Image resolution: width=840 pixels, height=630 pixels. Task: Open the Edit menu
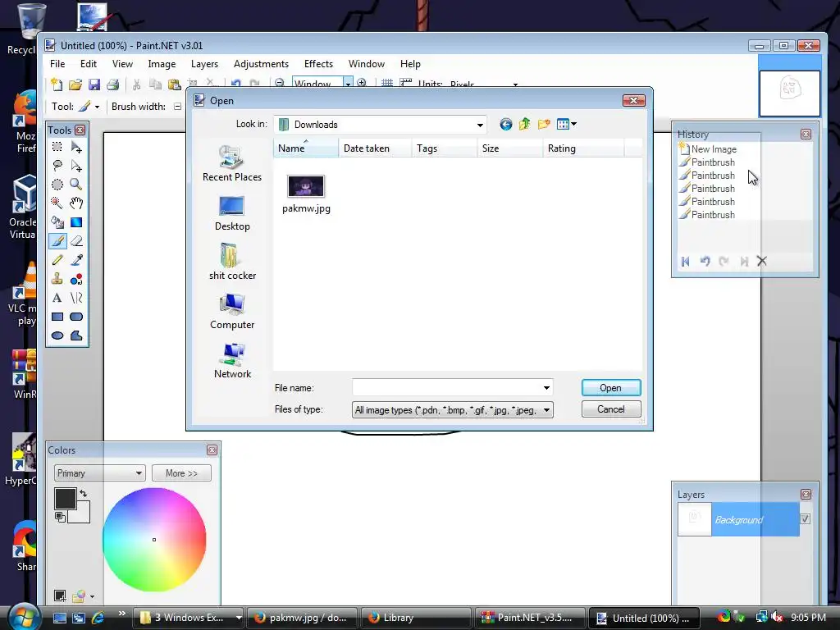(x=89, y=64)
